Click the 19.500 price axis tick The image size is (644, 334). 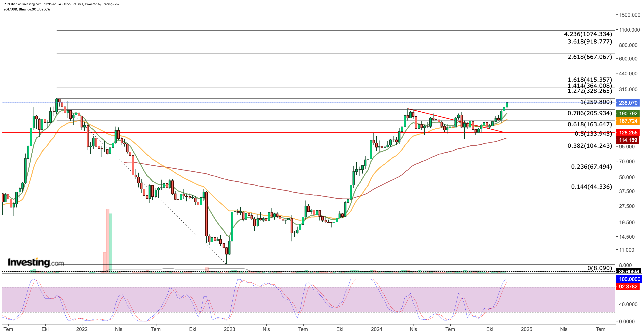627,222
